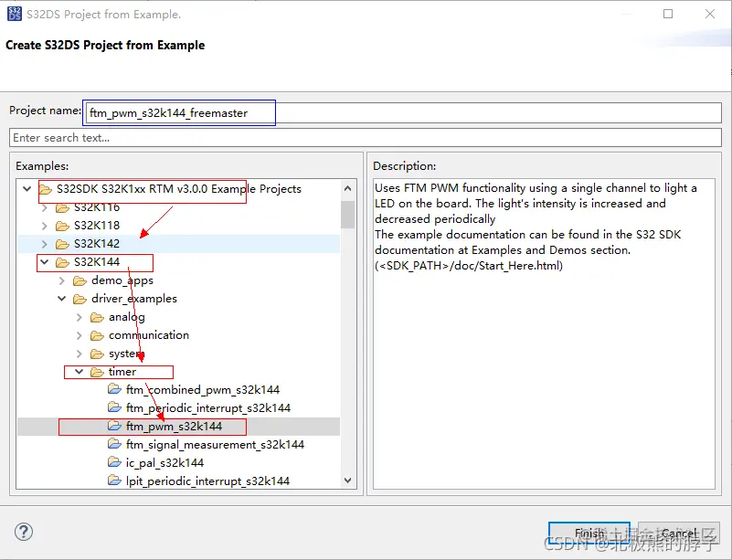Screen dimensions: 732x560
Task: Select the ftm_combined_pwm_s32k144 example
Action: tap(203, 390)
